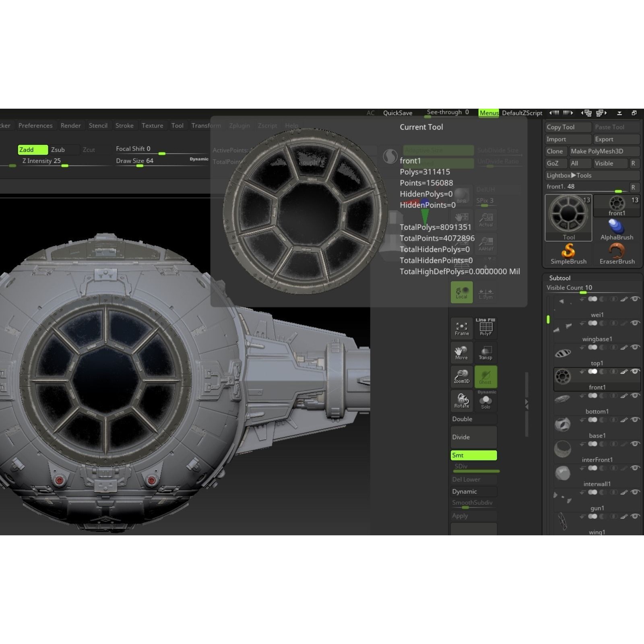
Task: Expand the Subtool panel header
Action: [x=559, y=278]
